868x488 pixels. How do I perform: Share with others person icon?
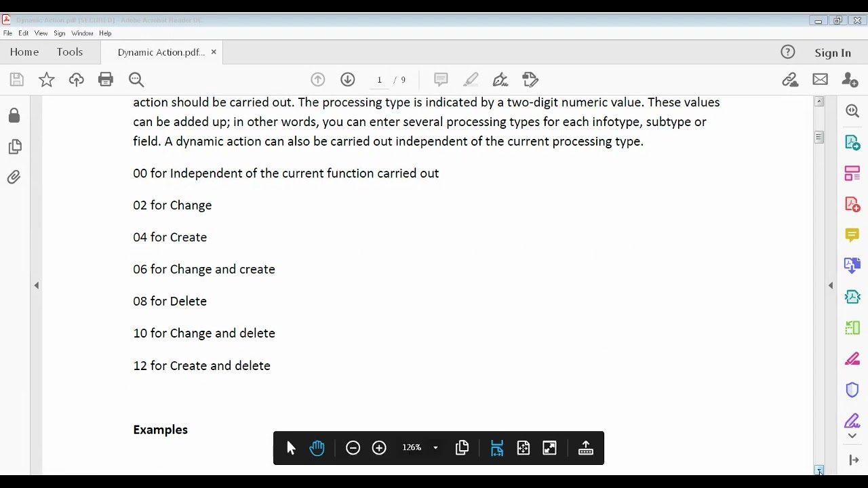click(x=850, y=79)
